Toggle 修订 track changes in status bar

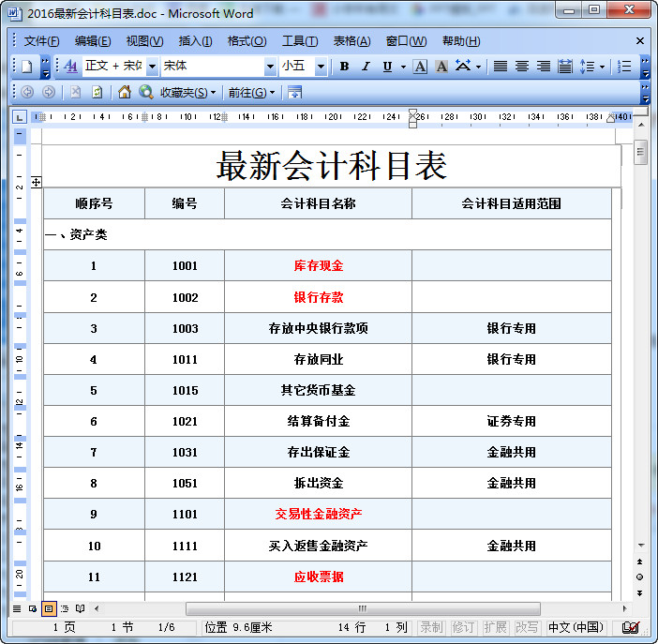464,628
